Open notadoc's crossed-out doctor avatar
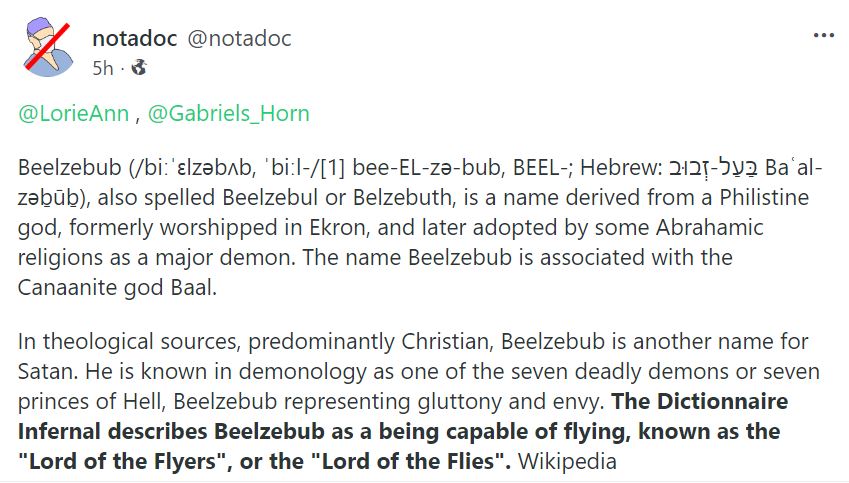Viewport: 849px width, 483px height. (x=48, y=47)
